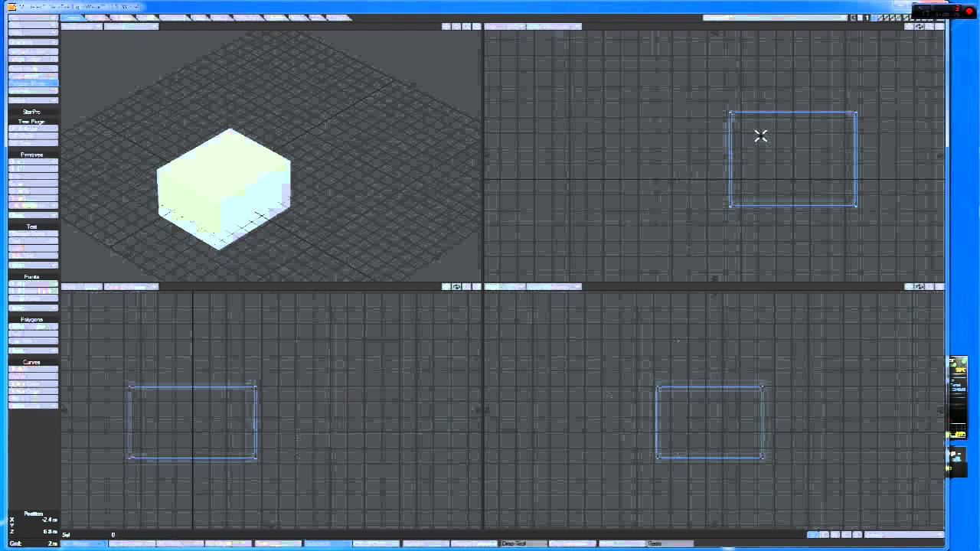
Task: Click the zoom icon of the top-right viewport
Action: (929, 26)
